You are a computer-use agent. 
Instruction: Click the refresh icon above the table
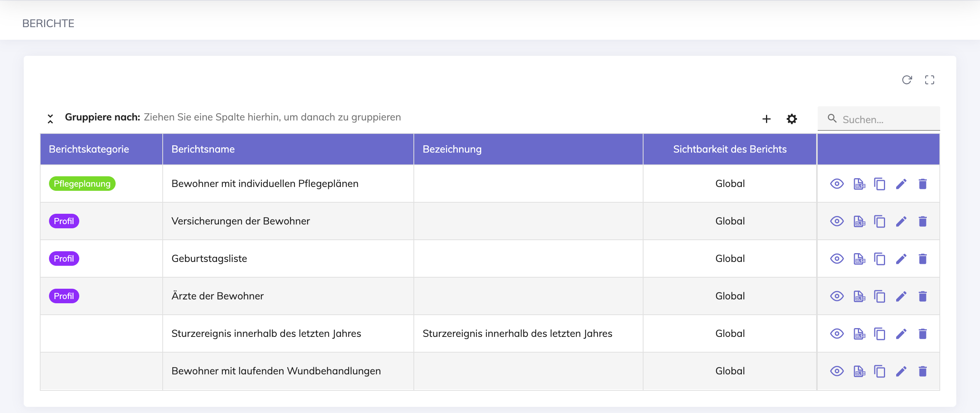(907, 80)
